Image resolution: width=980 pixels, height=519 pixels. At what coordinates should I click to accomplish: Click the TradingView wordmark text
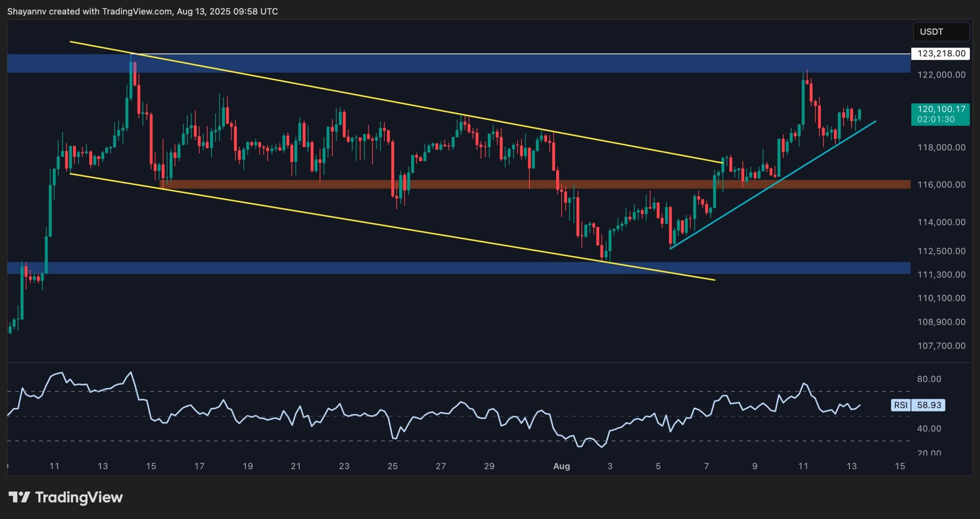[x=79, y=497]
